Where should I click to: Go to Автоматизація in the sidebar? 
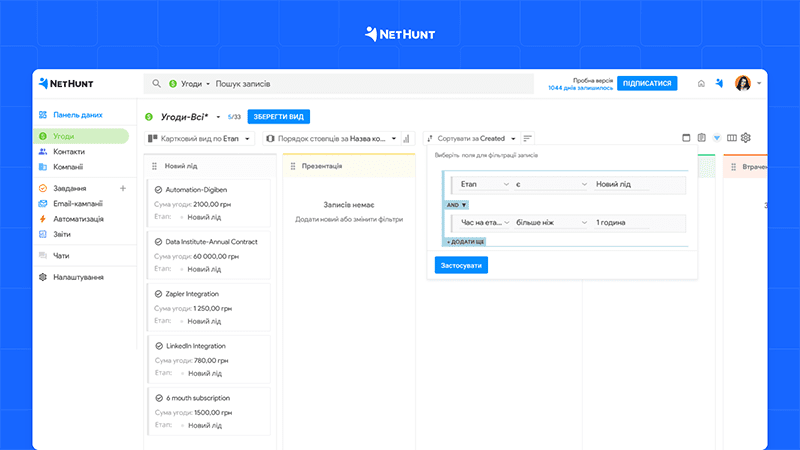click(79, 218)
